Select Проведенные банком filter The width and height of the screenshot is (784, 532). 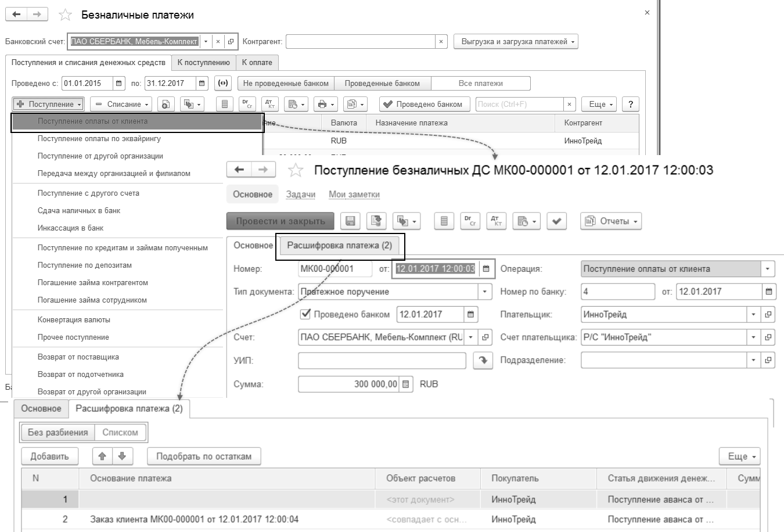[x=382, y=83]
